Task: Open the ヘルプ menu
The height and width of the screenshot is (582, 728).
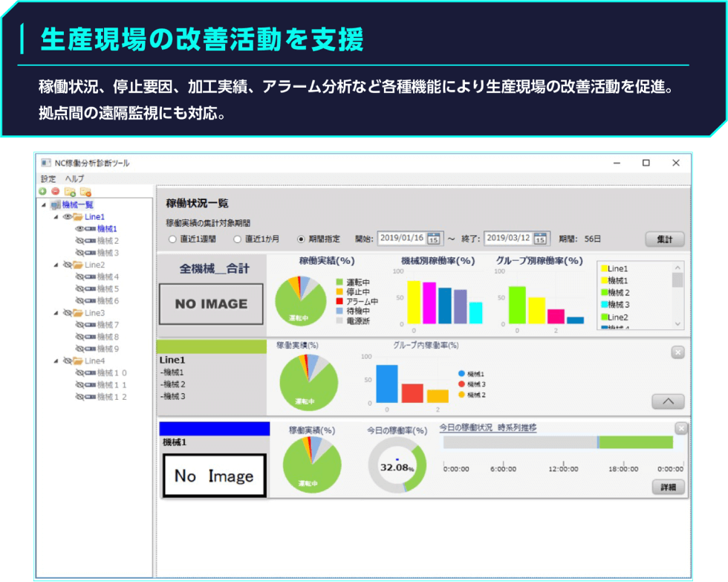Action: click(74, 178)
